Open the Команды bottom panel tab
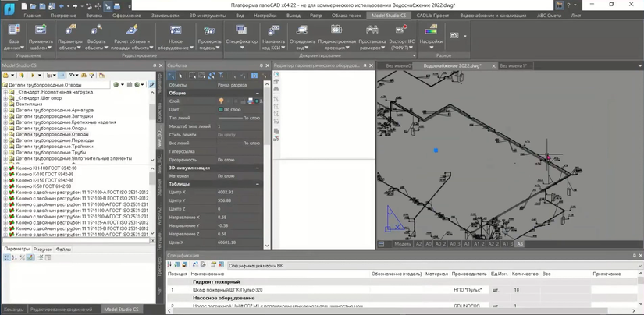 13,310
